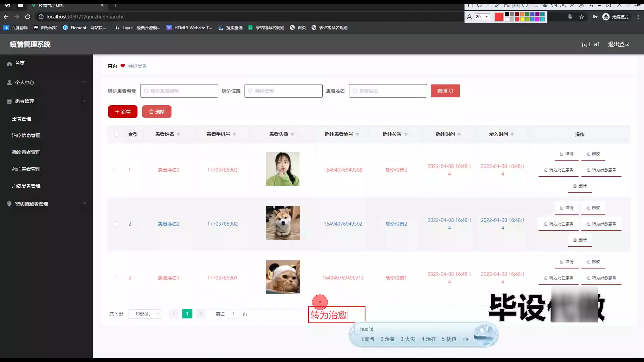This screenshot has height=362, width=644.
Task: Toggle the select-all header checkbox
Action: pyautogui.click(x=116, y=134)
